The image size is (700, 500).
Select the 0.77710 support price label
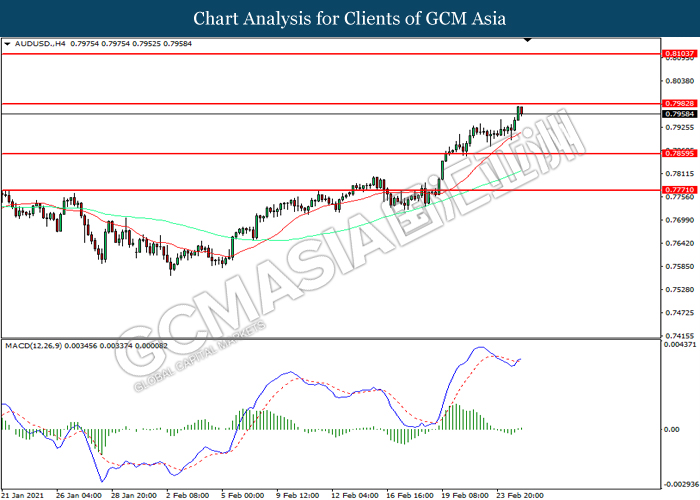(x=679, y=190)
